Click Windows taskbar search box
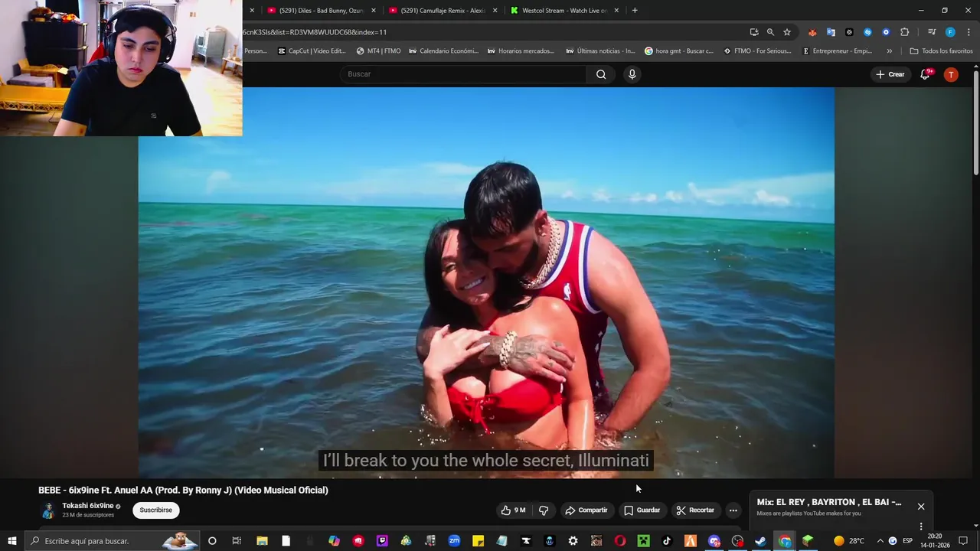This screenshot has height=551, width=980. click(x=113, y=541)
